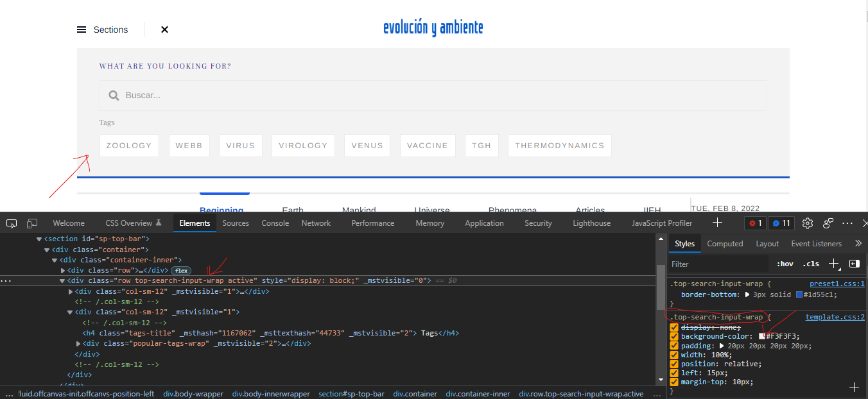The width and height of the screenshot is (868, 399).
Task: Toggle the device toolbar icon
Action: 31,223
